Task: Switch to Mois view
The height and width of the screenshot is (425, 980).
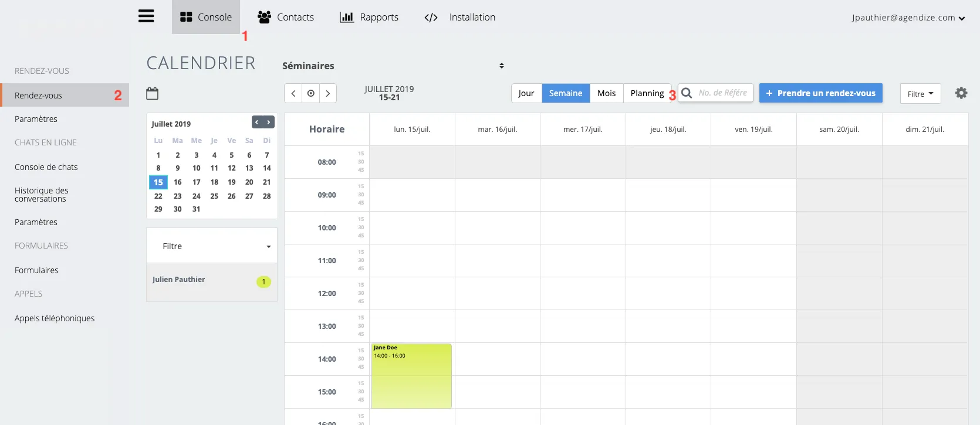Action: pos(606,93)
